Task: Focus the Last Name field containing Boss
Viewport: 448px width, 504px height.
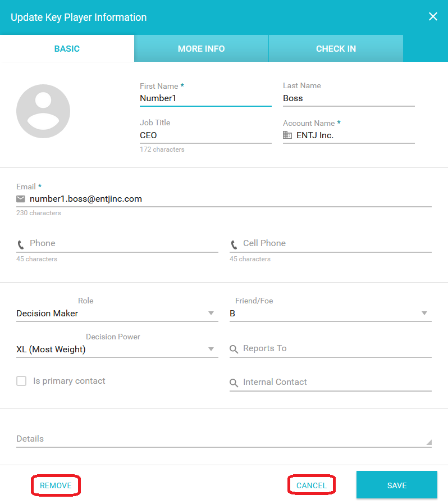Action: [x=349, y=98]
